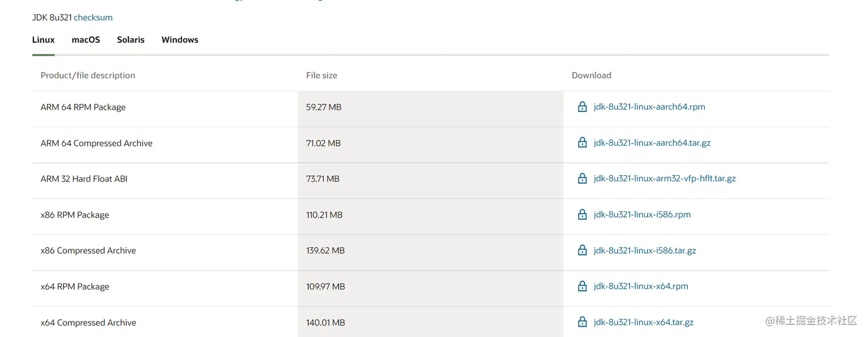Download jdk-8u321-linux-aarch64.tar.gz
Screen dimensions: 868x337
(x=652, y=142)
